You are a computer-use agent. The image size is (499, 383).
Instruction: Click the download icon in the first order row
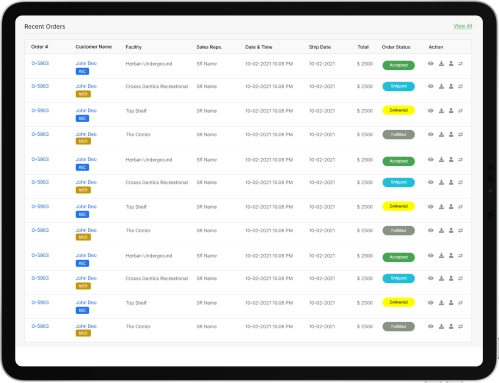click(x=441, y=63)
